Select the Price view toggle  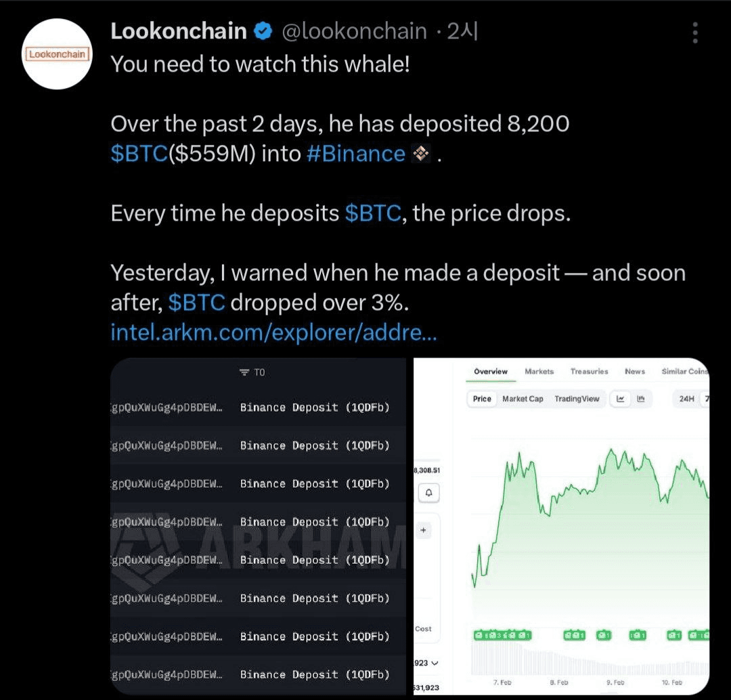[482, 399]
